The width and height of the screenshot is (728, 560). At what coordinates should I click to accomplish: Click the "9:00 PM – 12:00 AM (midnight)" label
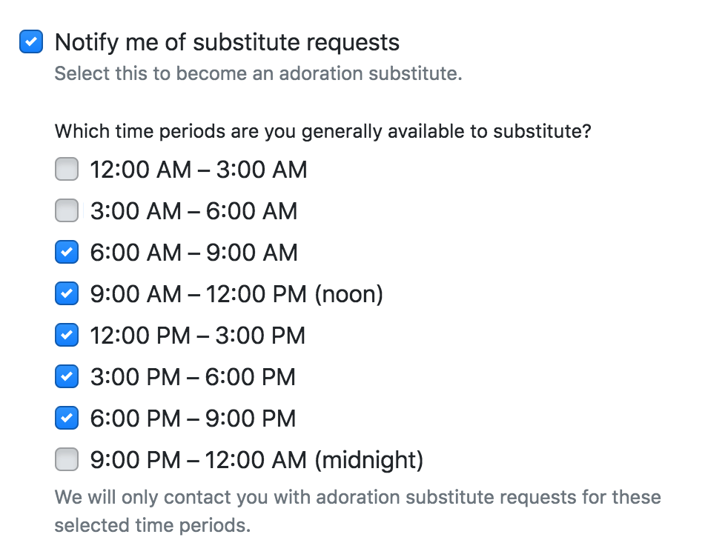pyautogui.click(x=257, y=461)
